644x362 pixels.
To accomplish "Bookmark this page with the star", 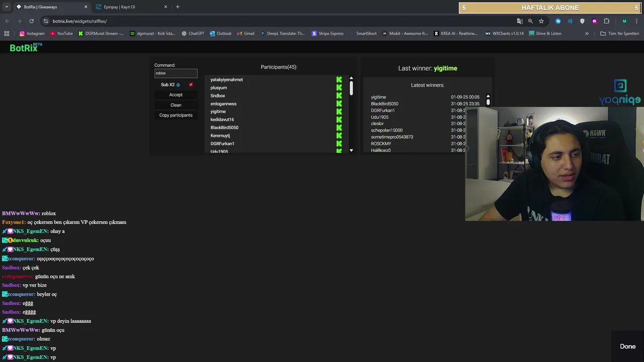I will coord(541,21).
